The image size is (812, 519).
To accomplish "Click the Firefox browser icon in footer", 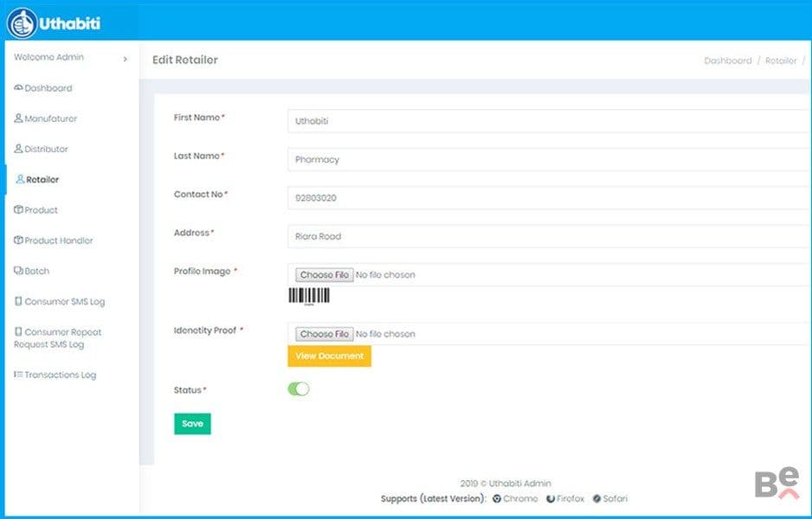I will [551, 499].
